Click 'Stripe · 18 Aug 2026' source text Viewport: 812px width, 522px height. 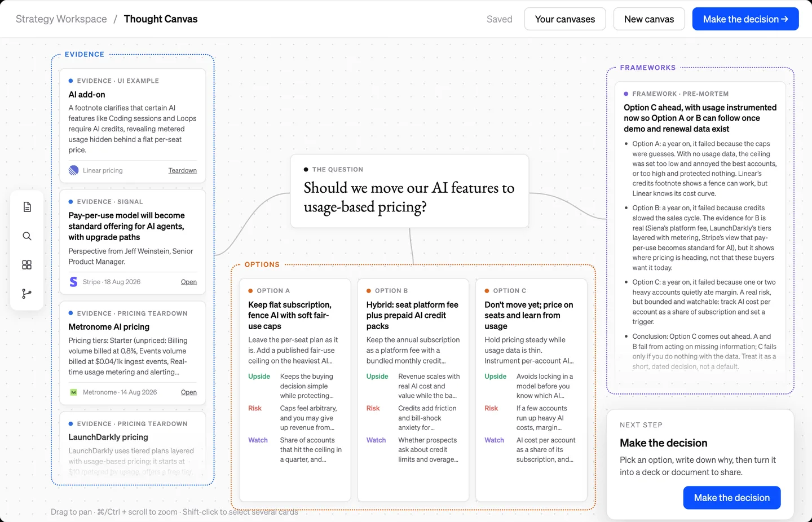(x=112, y=282)
